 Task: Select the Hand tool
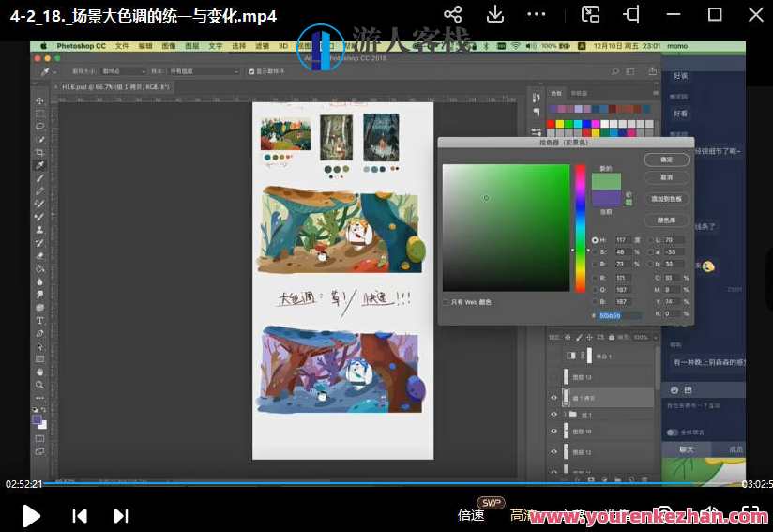[x=40, y=372]
